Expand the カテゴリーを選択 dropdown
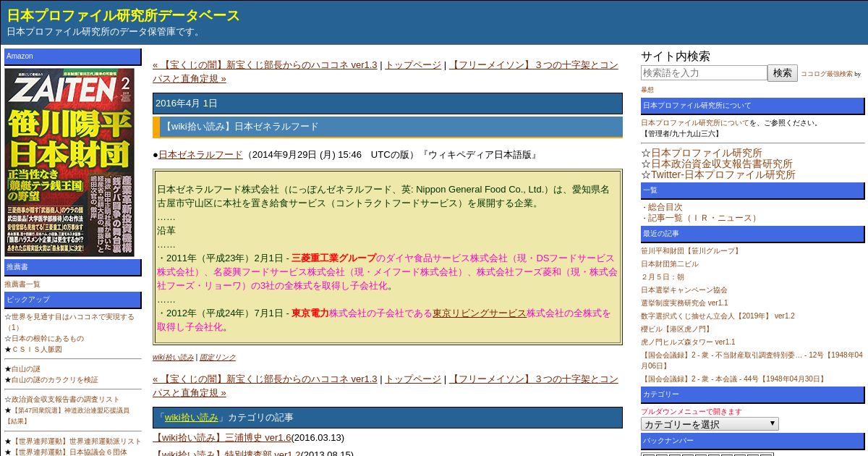The height and width of the screenshot is (456, 868). 710,424
